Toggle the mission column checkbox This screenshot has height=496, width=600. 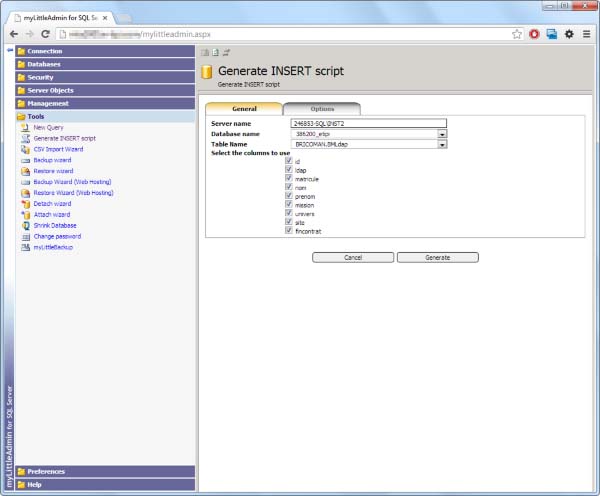[289, 204]
